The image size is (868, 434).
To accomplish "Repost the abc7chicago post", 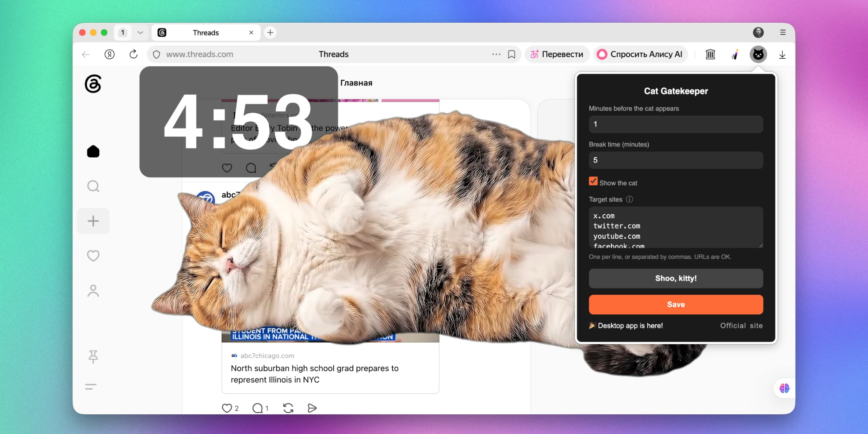I will [288, 408].
